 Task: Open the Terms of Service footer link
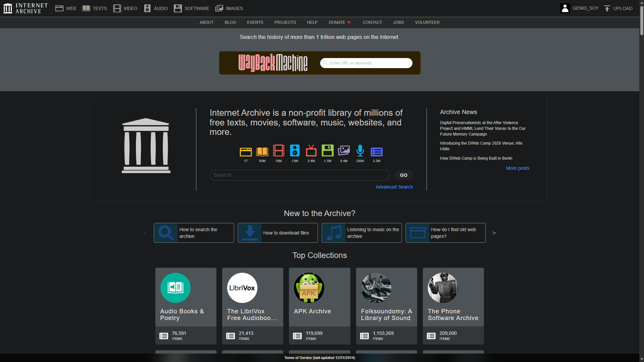pos(319,358)
